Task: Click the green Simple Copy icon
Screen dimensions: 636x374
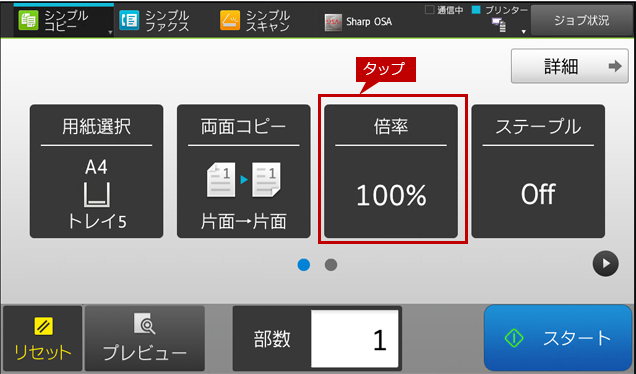Action: tap(28, 21)
